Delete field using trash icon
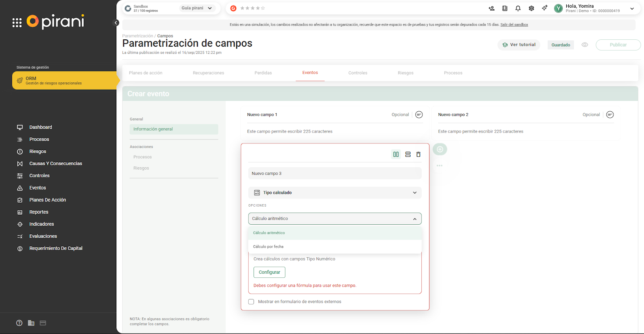The height and width of the screenshot is (334, 644). pos(418,154)
